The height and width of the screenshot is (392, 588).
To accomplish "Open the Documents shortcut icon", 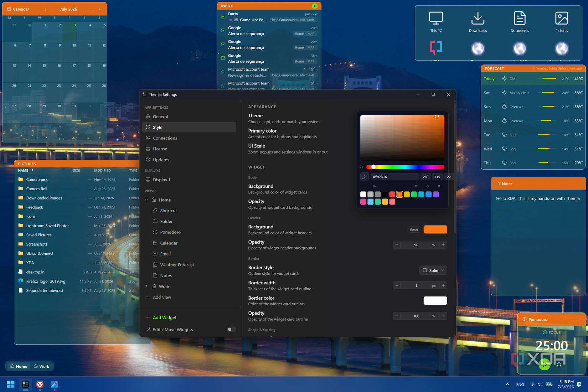I will (x=520, y=22).
